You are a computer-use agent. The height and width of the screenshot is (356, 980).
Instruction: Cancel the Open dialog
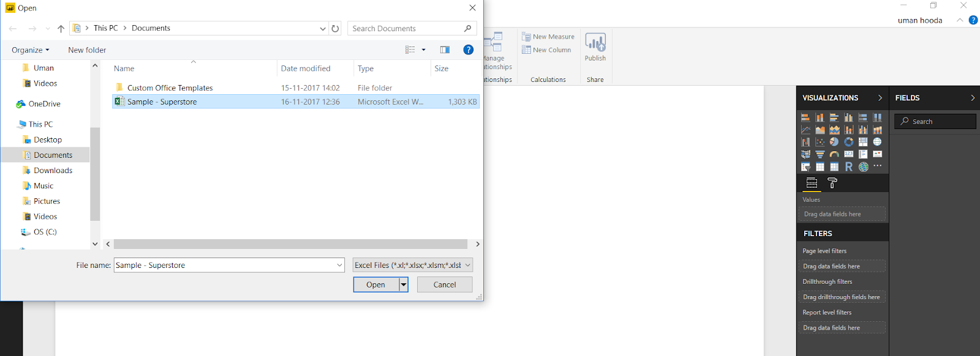445,284
